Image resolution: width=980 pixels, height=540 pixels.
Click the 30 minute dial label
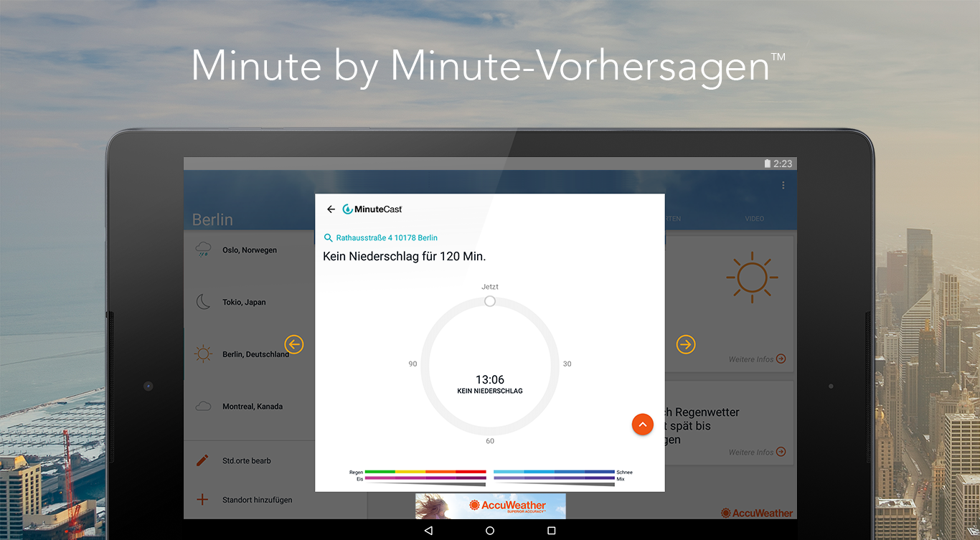point(567,364)
